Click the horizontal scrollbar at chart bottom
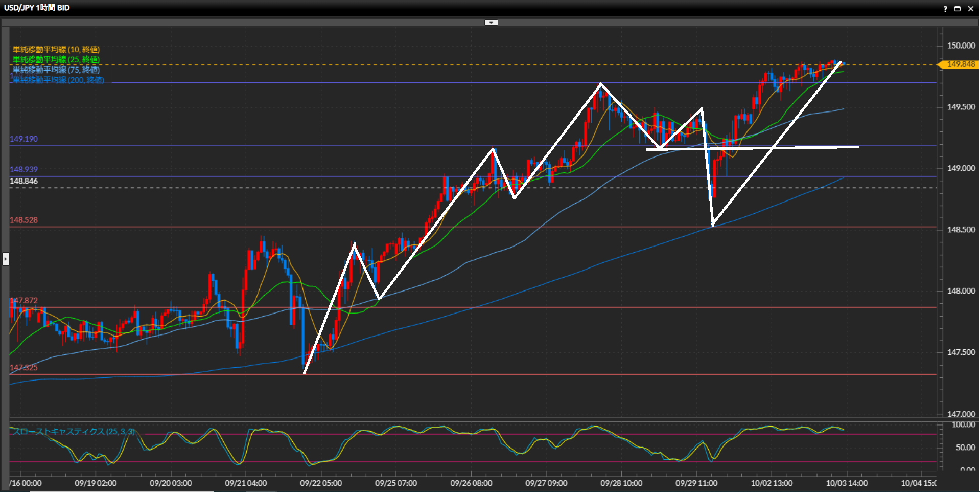The height and width of the screenshot is (492, 980). [122, 490]
